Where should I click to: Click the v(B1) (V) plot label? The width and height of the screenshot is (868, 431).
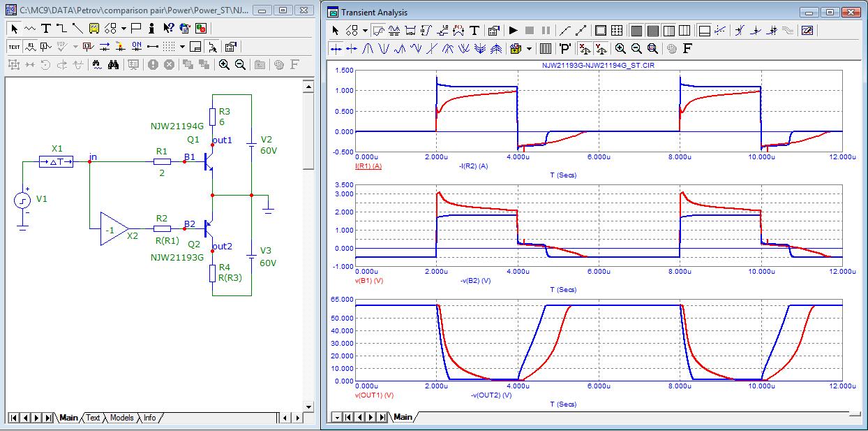369,280
